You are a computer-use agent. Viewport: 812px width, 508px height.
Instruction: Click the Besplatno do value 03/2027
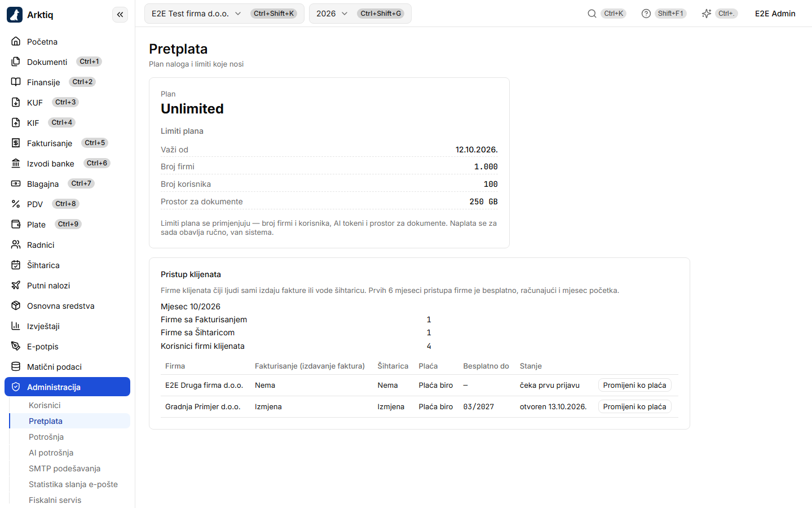pos(479,407)
